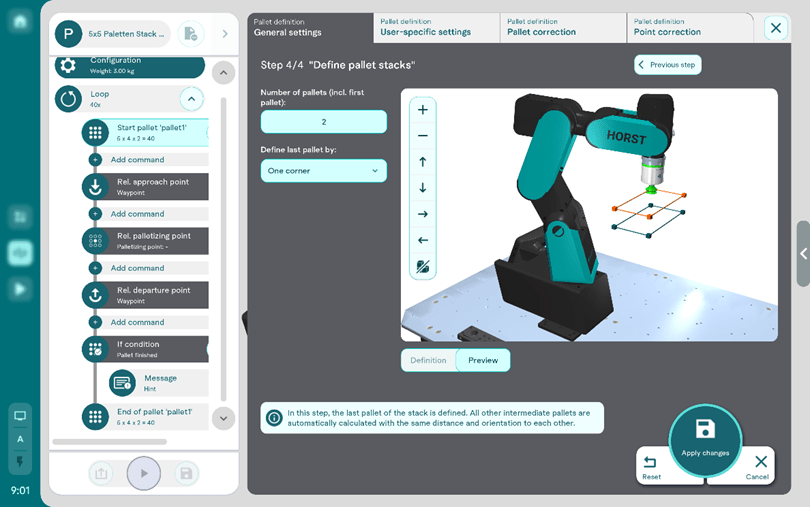Screen dimensions: 810x507
Task: Select the Preview view toggle
Action: pos(483,360)
